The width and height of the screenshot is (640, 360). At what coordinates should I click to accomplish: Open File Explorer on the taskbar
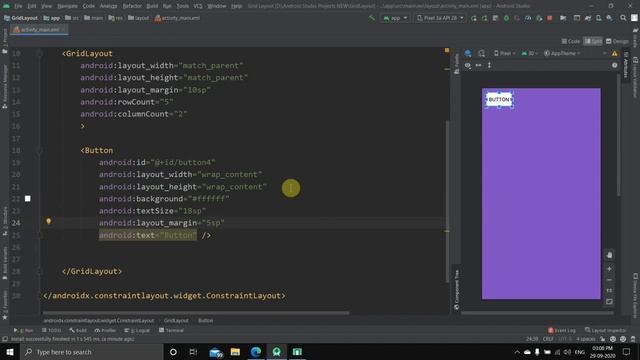point(235,352)
